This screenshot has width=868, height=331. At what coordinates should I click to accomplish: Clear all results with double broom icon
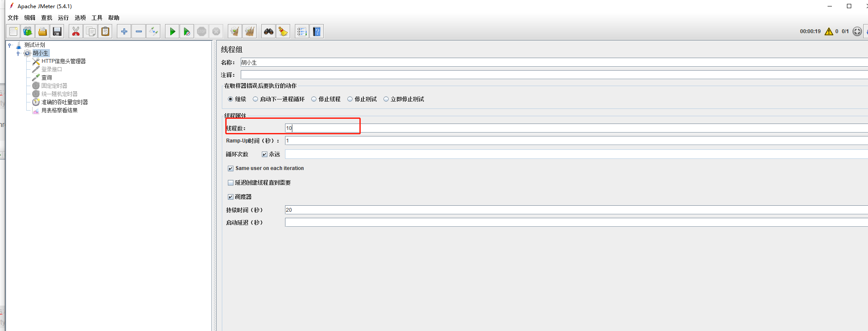(x=250, y=31)
